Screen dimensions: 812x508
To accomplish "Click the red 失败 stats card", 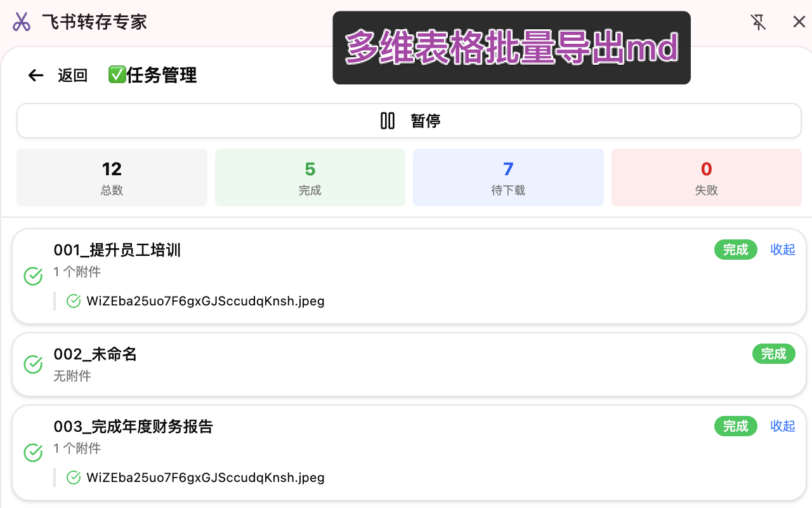I will pos(706,177).
